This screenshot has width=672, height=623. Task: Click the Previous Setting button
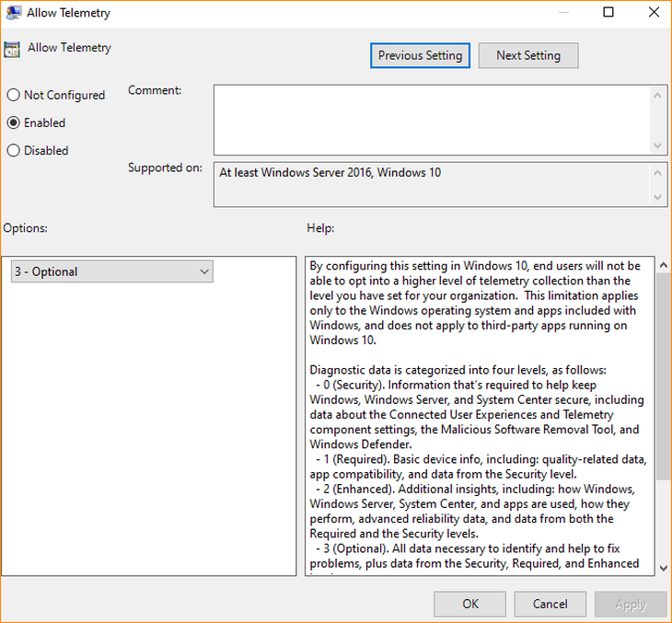(x=420, y=55)
